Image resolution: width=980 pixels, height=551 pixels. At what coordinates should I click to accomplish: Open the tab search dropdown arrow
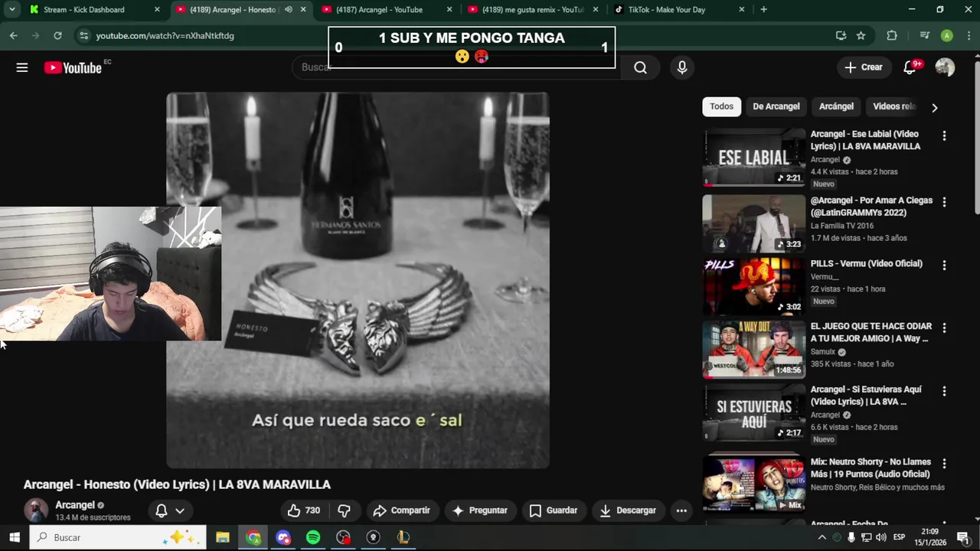[11, 9]
